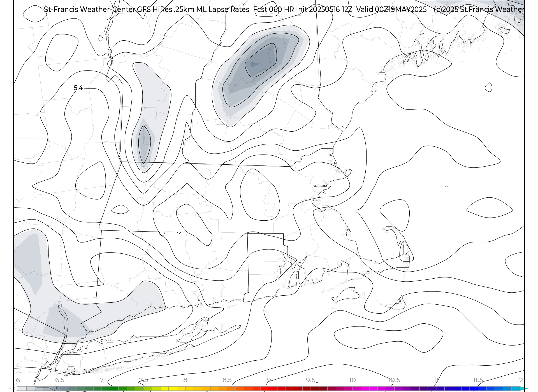Click the light gray swatch under 6
This screenshot has width=538, height=392.
[x=22, y=389]
